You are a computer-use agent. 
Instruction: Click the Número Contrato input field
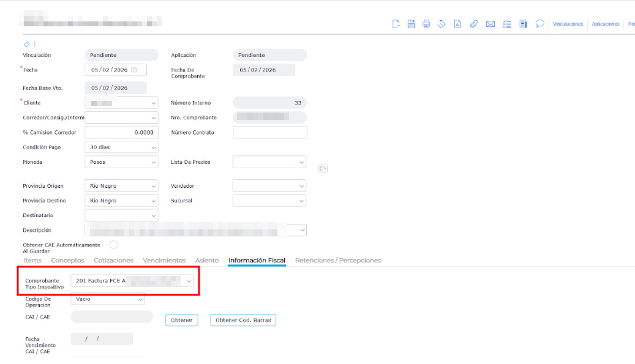coord(269,133)
